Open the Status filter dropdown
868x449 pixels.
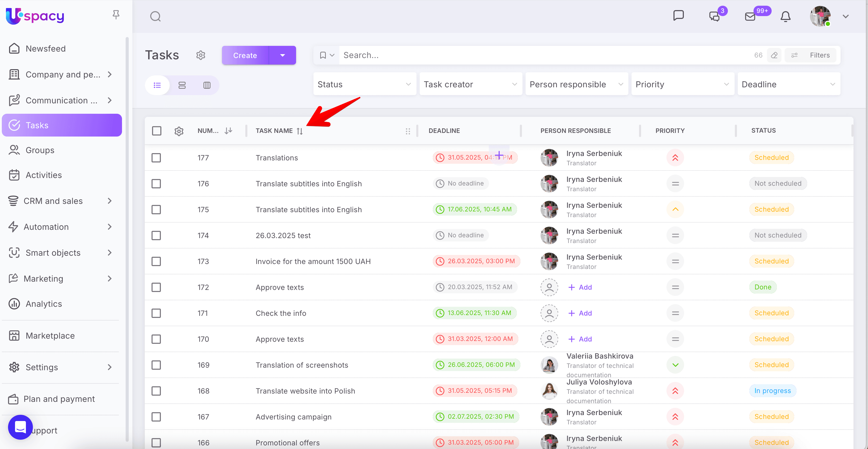point(364,84)
